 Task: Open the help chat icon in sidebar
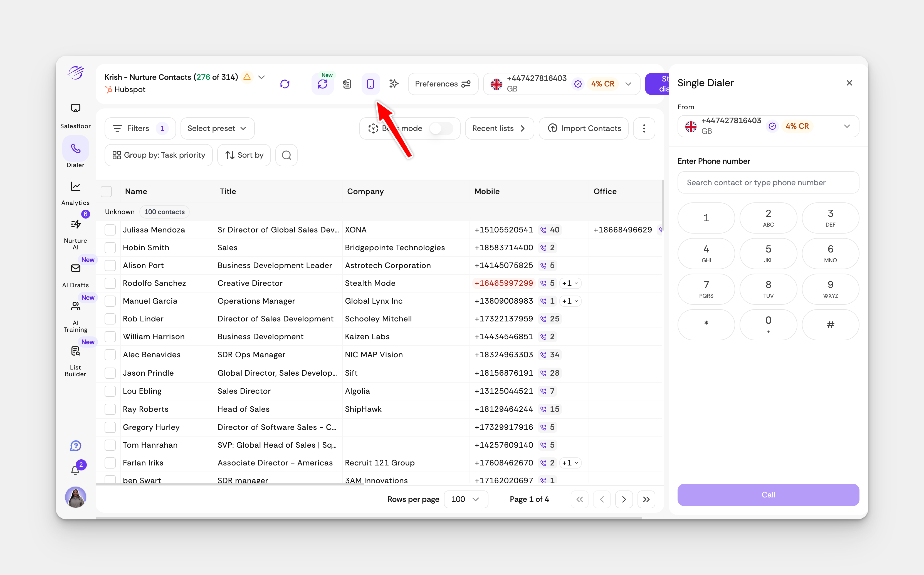(x=75, y=446)
